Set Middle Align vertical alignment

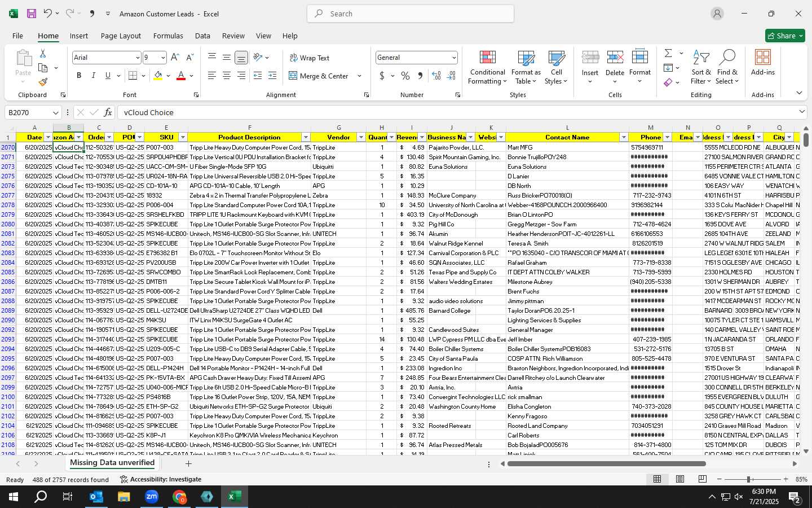point(227,57)
